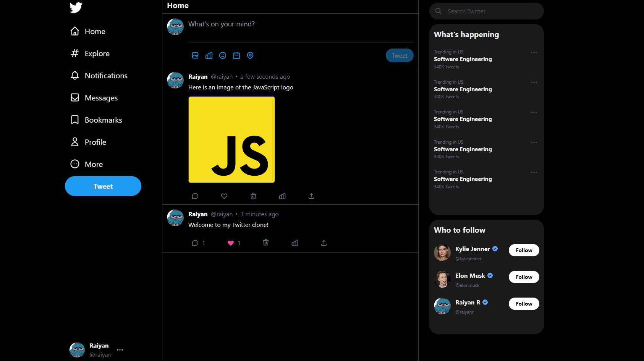The image size is (644, 361).
Task: Schedule tweet with the calendar icon
Action: [236, 55]
